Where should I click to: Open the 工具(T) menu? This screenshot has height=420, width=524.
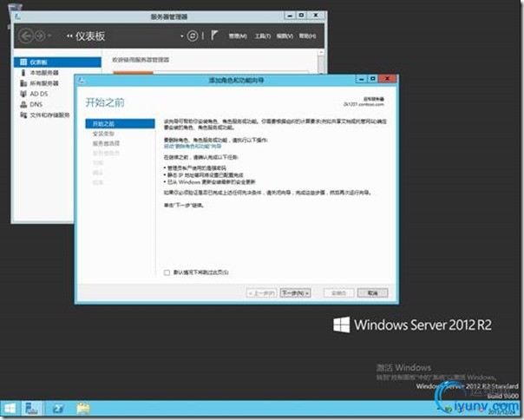[263, 36]
